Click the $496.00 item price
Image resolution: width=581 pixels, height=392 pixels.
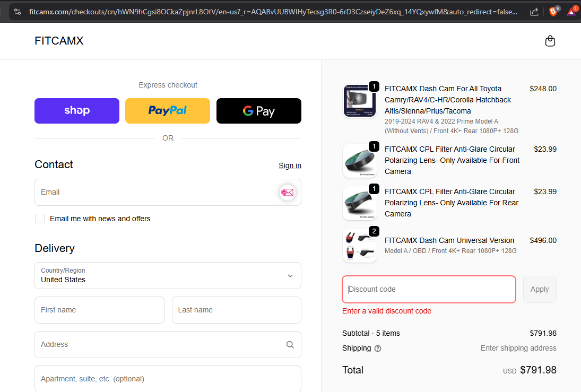(543, 240)
